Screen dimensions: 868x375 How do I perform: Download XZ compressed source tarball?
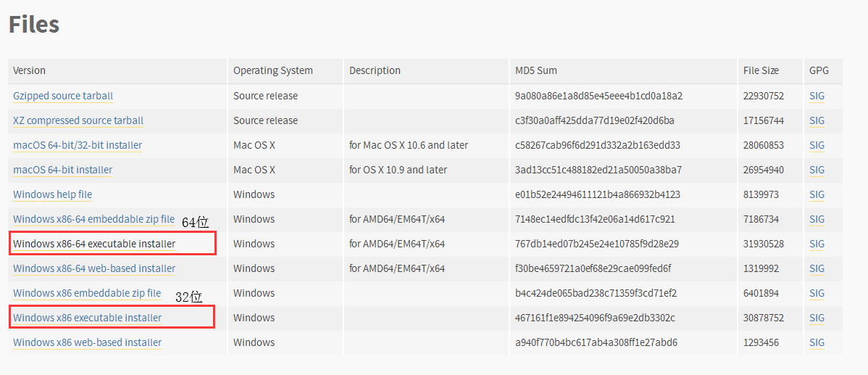(78, 120)
